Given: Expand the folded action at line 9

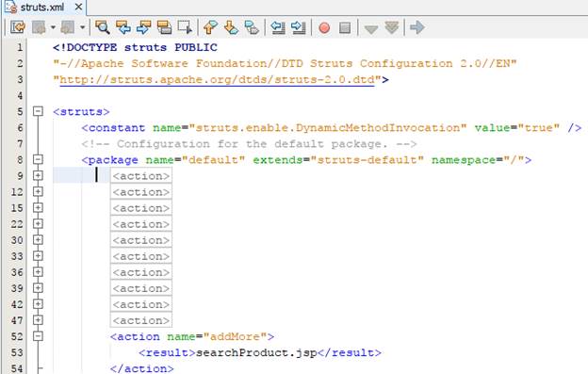Looking at the screenshot, I should [38, 175].
